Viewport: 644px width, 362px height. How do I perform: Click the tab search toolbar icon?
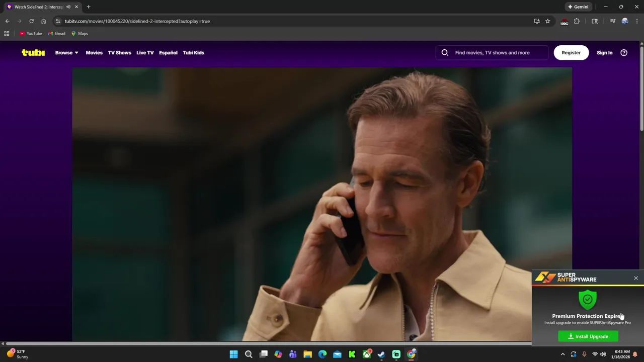(x=595, y=21)
